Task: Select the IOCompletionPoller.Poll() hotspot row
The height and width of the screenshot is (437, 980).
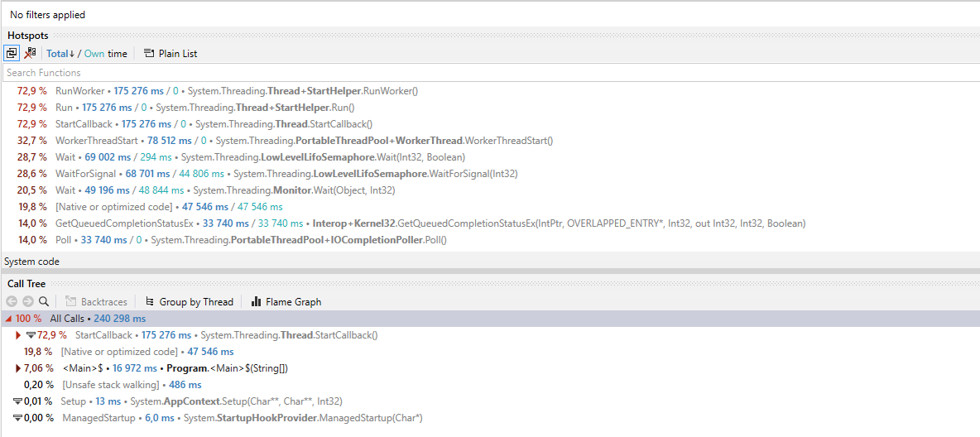Action: pyautogui.click(x=490, y=240)
